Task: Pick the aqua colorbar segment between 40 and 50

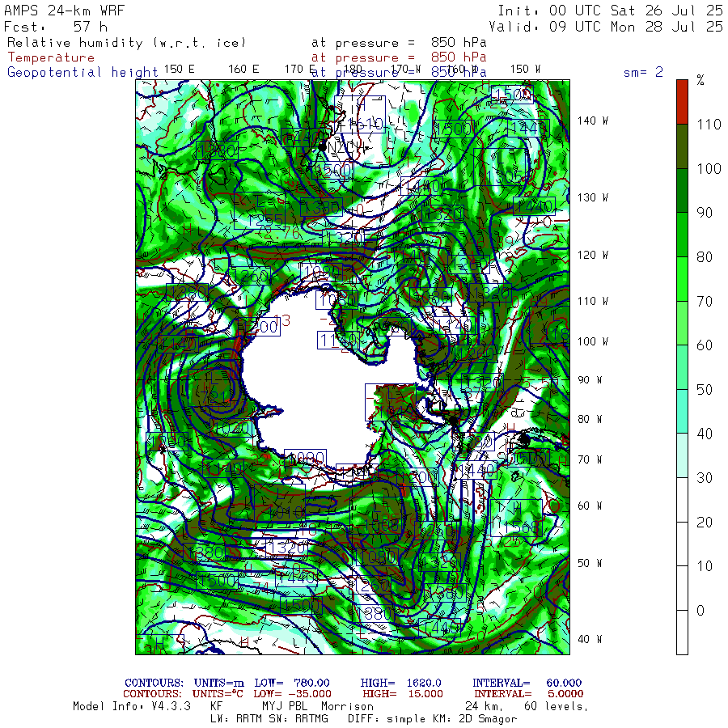Action: pos(682,412)
